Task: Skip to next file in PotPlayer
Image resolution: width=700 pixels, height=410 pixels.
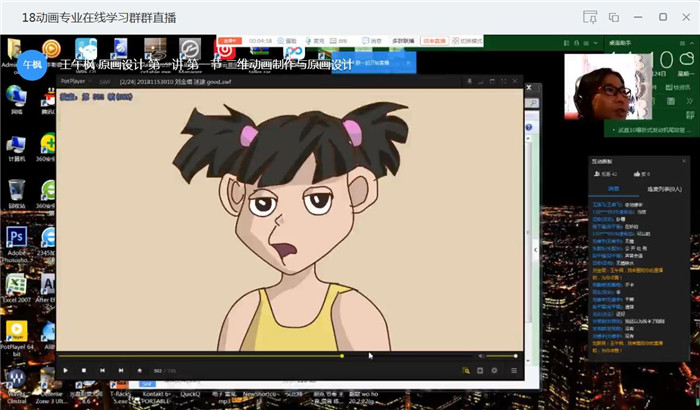Action: (121, 370)
